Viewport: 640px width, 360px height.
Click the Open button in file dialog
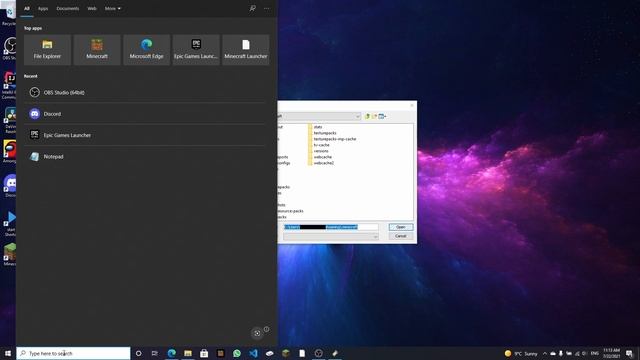[401, 227]
